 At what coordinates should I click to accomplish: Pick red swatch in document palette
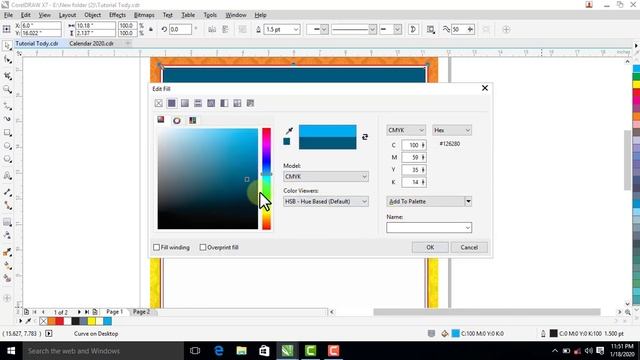[60, 321]
